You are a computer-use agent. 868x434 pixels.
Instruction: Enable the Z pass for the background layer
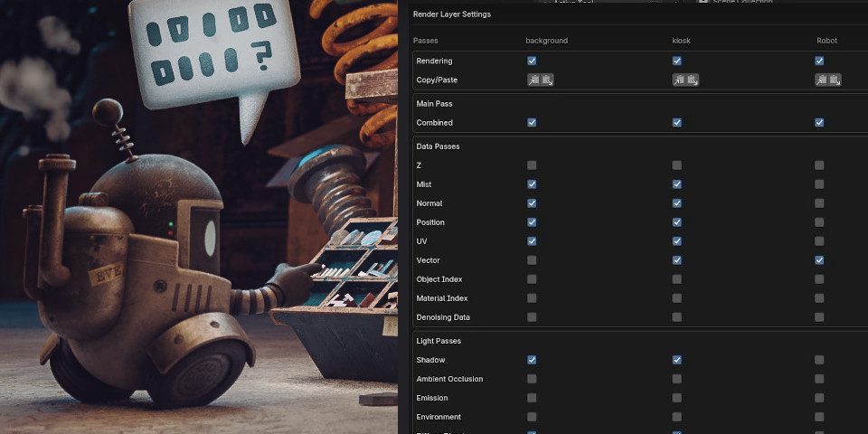click(532, 165)
